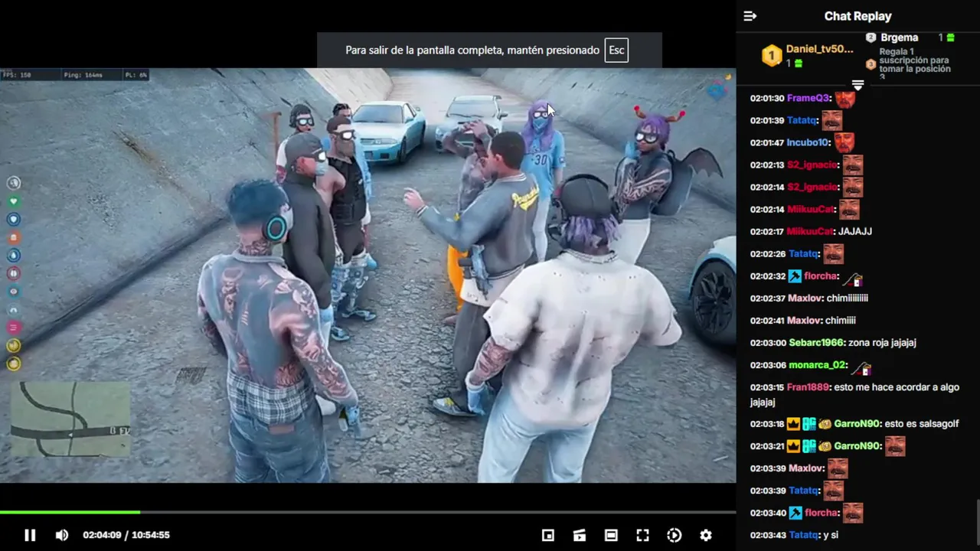
Task: Click the Chat Replay heading
Action: click(x=857, y=16)
